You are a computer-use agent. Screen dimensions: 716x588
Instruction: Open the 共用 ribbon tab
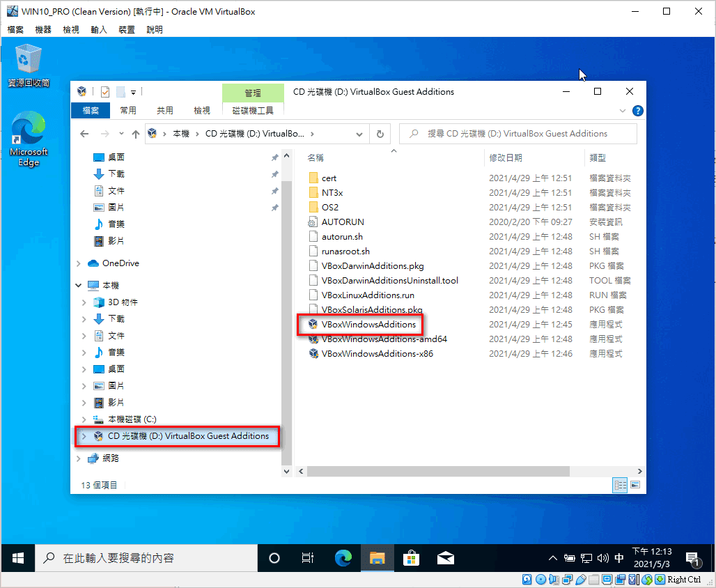coord(165,111)
